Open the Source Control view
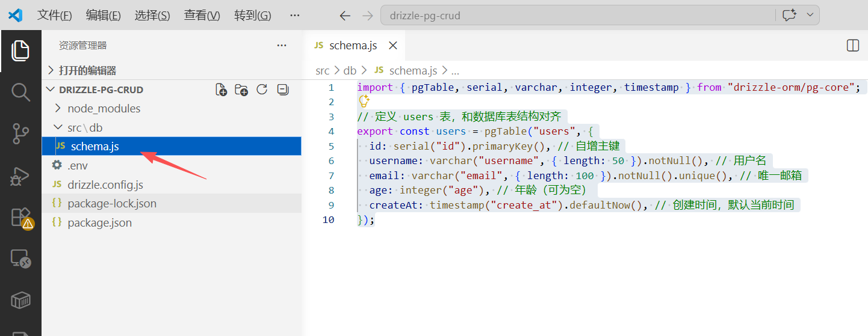 tap(20, 134)
